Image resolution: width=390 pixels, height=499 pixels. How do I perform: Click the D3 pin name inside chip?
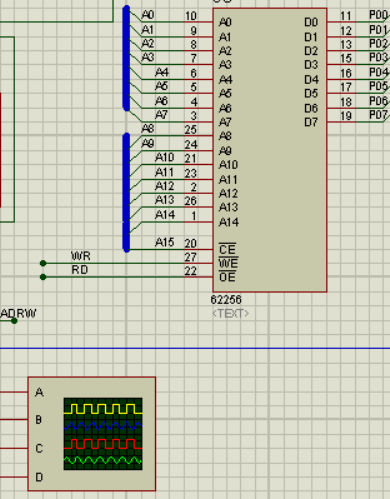coord(311,65)
